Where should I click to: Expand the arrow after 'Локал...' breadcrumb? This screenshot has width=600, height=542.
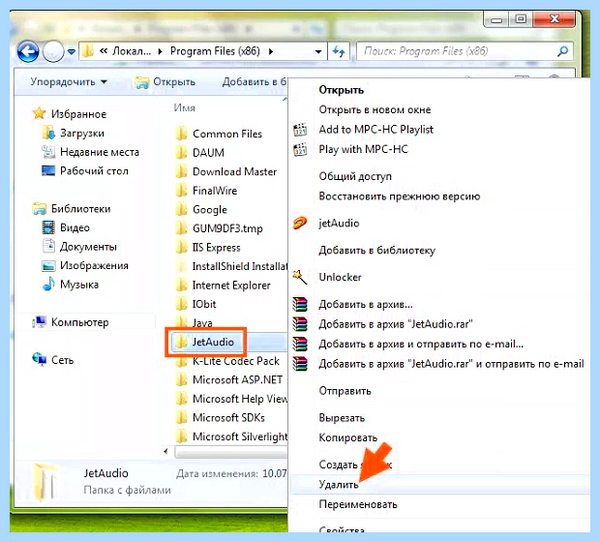160,51
